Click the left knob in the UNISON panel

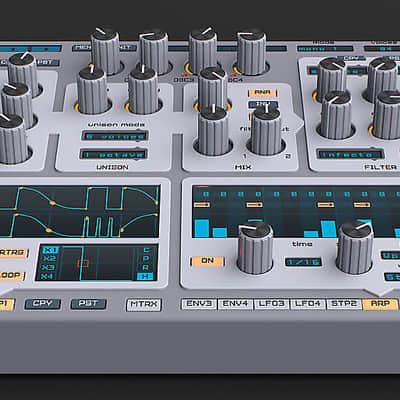coord(93,90)
